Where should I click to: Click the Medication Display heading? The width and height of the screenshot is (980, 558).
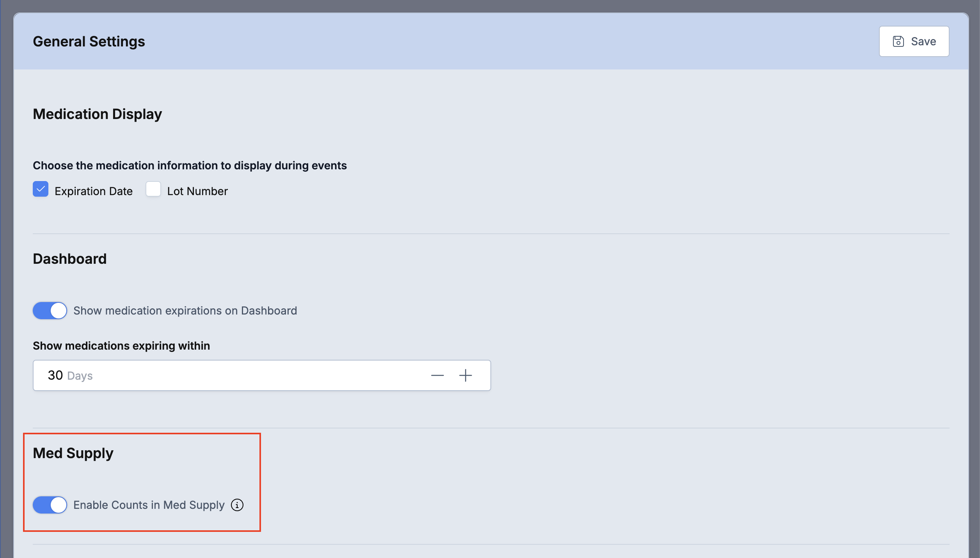97,114
